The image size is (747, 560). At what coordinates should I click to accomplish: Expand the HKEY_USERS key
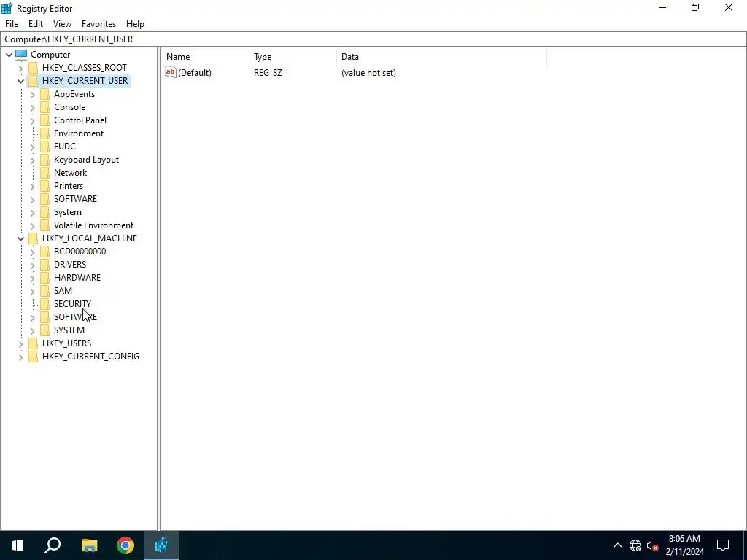coord(20,344)
